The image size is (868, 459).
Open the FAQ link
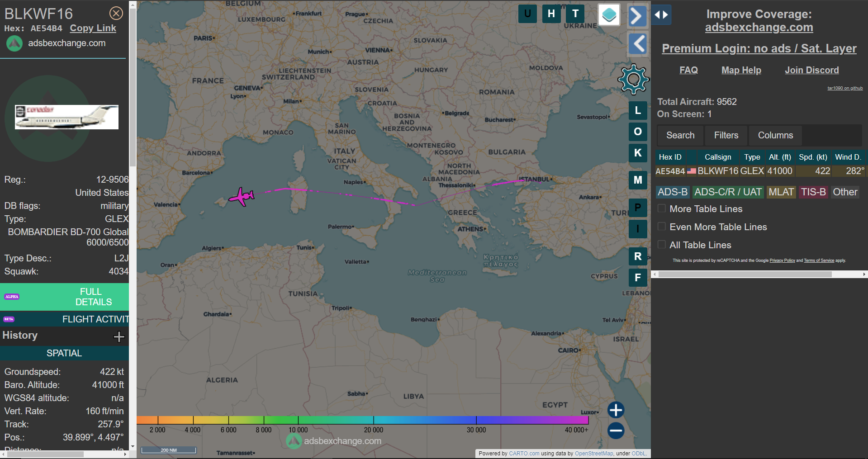(x=688, y=70)
